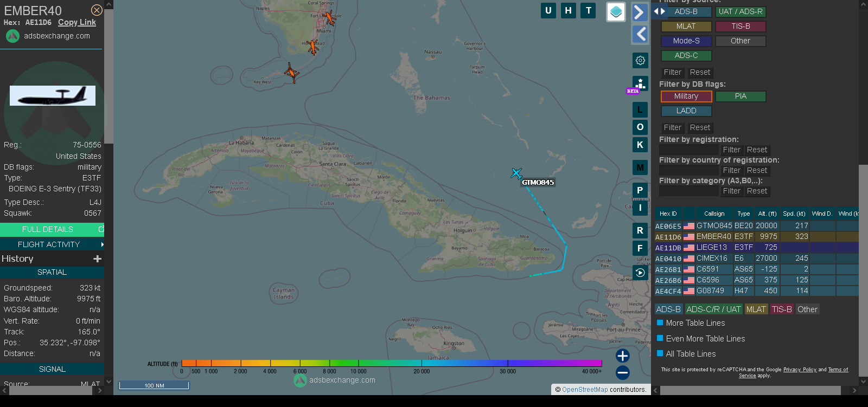
Task: Toggle LADD DB flag filter
Action: coord(686,111)
